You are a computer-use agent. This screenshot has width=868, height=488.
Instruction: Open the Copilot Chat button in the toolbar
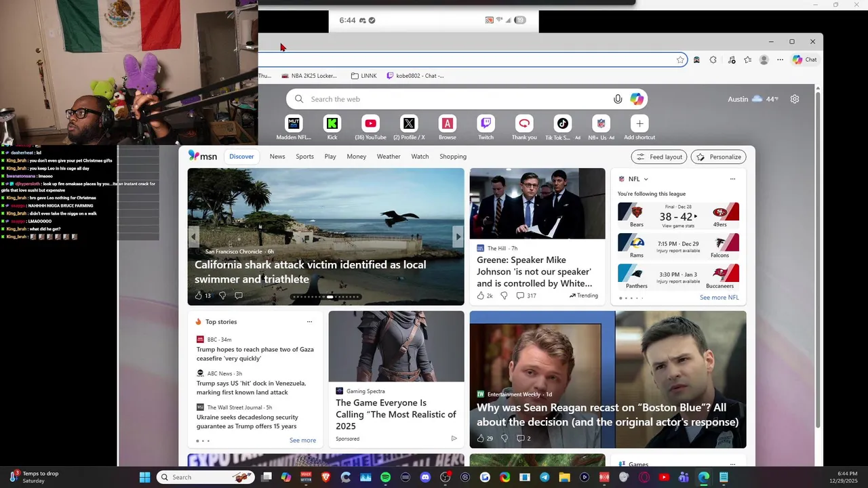805,60
